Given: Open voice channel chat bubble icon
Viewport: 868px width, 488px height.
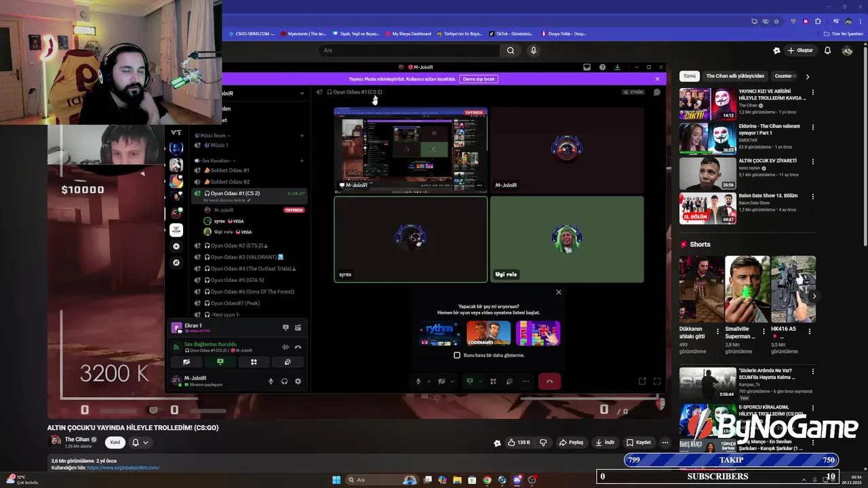Looking at the screenshot, I should pyautogui.click(x=656, y=92).
